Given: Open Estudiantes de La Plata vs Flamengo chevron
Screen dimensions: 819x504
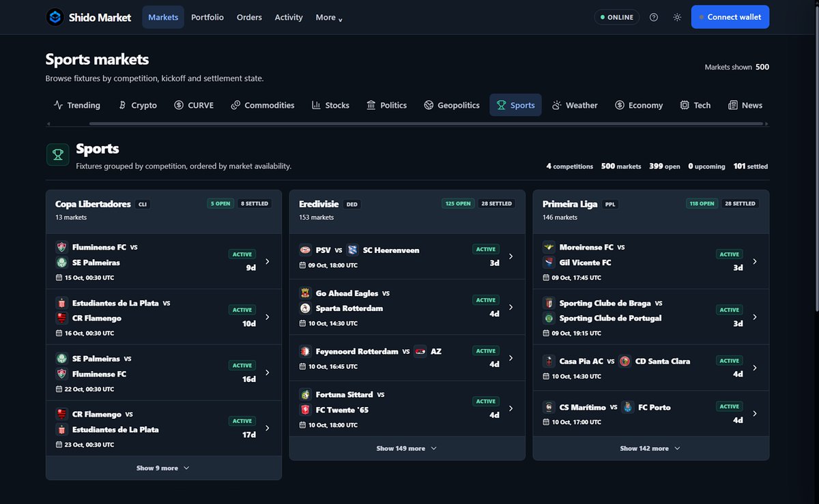Looking at the screenshot, I should click(267, 317).
